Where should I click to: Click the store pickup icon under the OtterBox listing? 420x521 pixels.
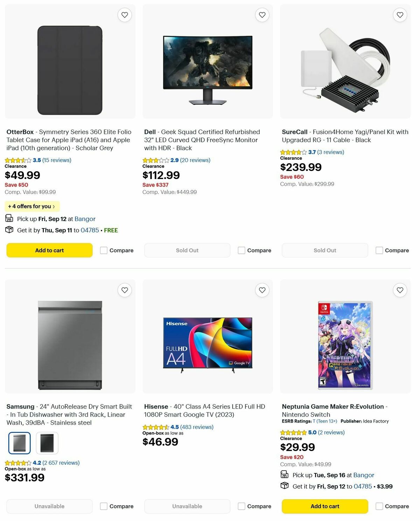point(9,219)
